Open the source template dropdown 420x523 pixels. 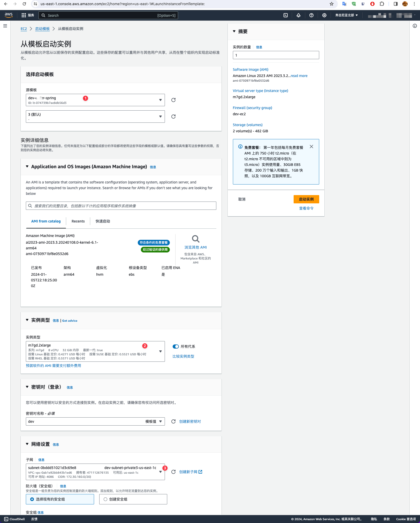click(95, 100)
